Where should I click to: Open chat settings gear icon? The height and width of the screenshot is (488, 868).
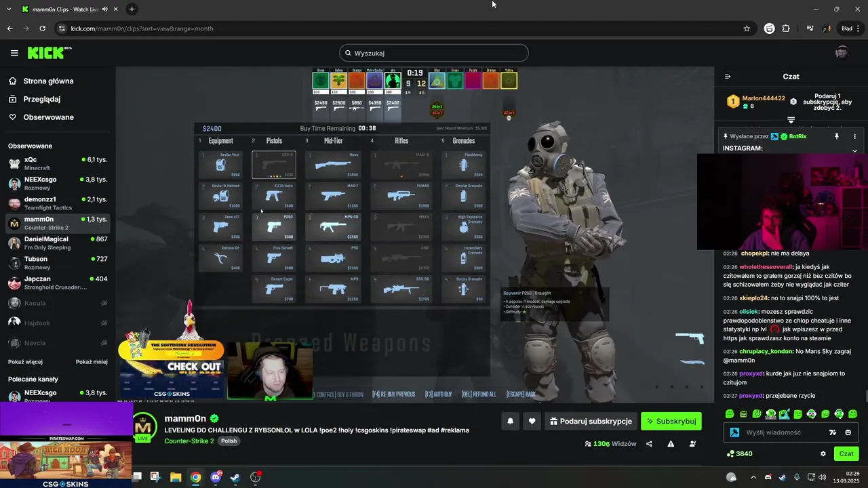click(x=823, y=453)
